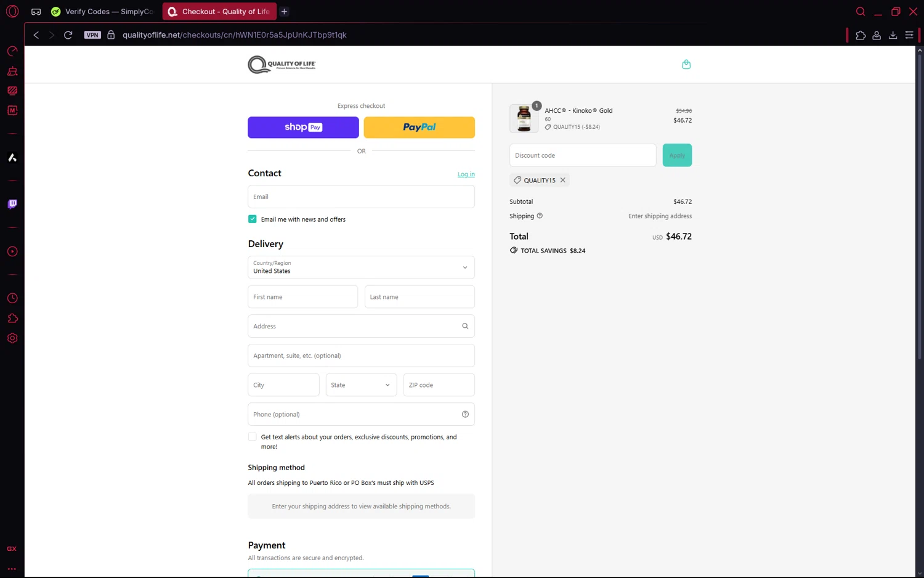Image resolution: width=924 pixels, height=578 pixels.
Task: Click the AHCC® - Kinoko® Gold title
Action: 578,110
